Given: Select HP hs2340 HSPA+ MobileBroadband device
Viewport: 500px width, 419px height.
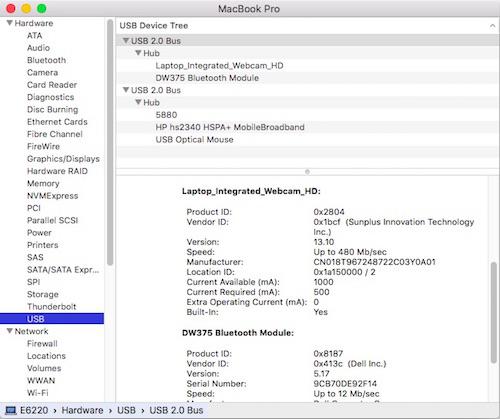Looking at the screenshot, I should tap(230, 127).
